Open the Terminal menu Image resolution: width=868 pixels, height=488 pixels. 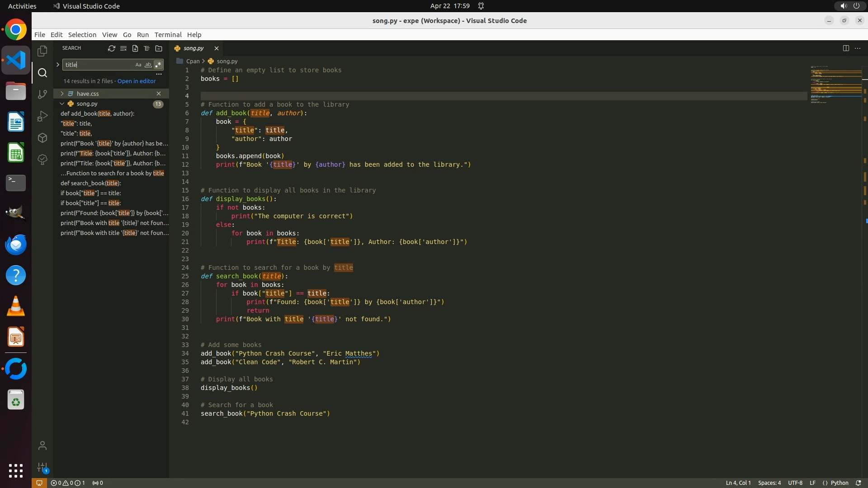tap(168, 35)
